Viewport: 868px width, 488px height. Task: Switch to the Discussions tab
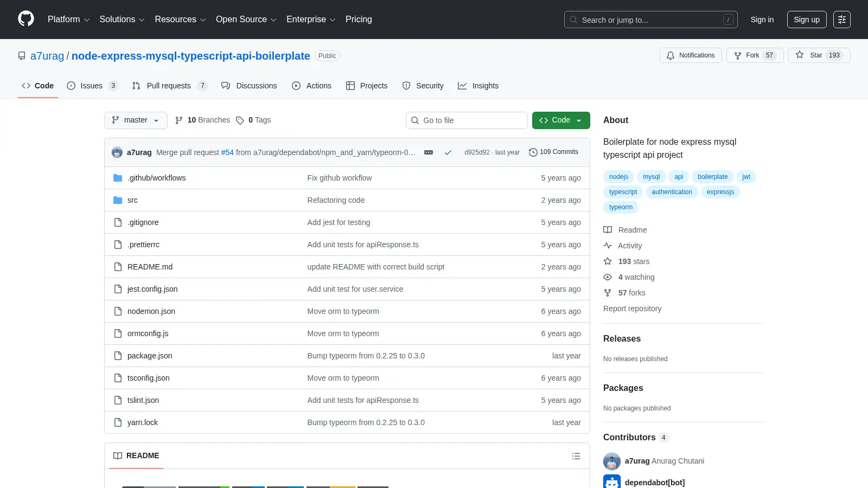click(x=249, y=86)
